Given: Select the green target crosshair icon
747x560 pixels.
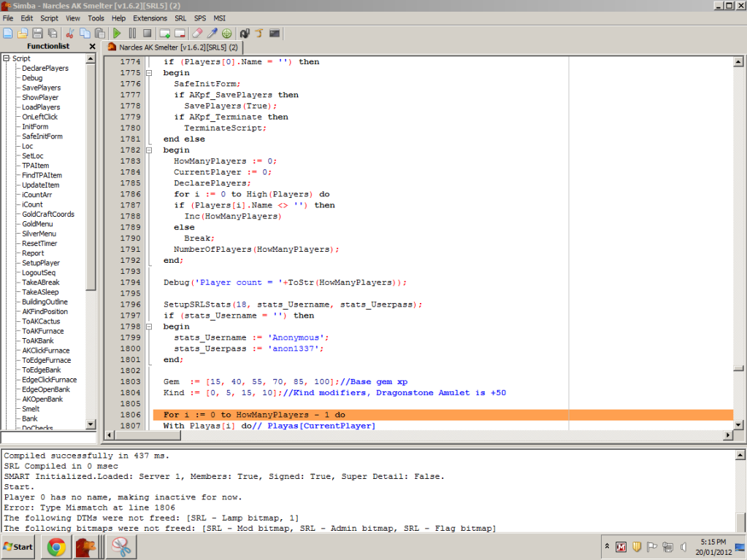Looking at the screenshot, I should coord(227,33).
